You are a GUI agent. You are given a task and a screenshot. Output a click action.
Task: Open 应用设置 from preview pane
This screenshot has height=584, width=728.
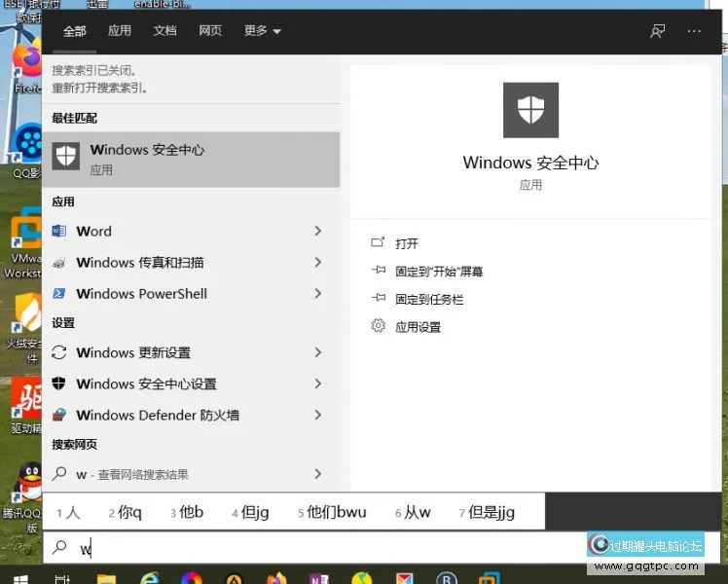[x=418, y=327]
